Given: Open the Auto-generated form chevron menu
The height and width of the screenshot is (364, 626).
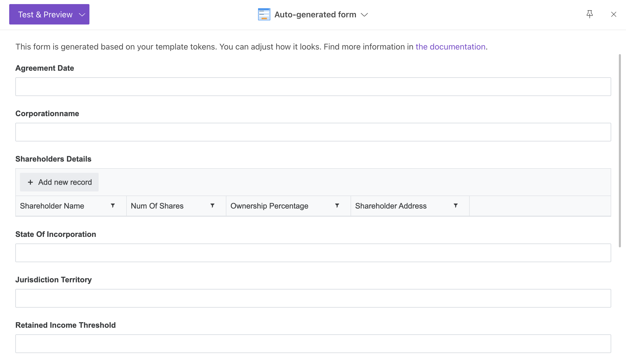Looking at the screenshot, I should 364,15.
